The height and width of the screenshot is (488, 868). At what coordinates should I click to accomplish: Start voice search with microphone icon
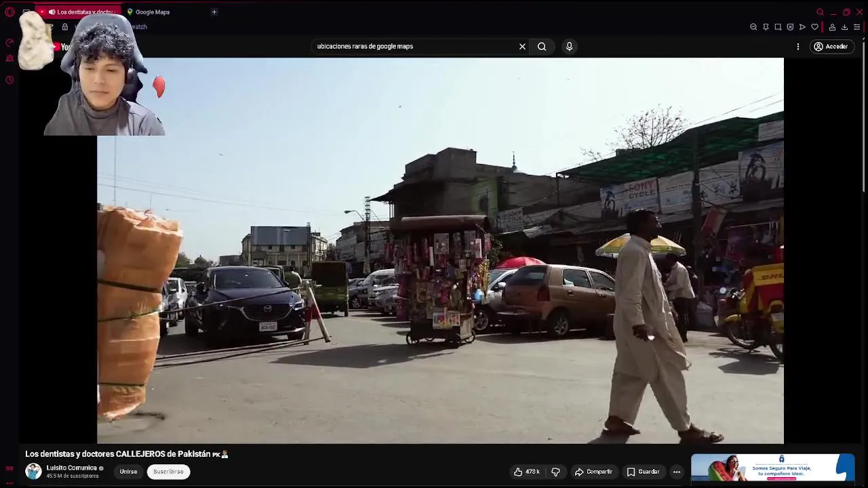tap(569, 46)
